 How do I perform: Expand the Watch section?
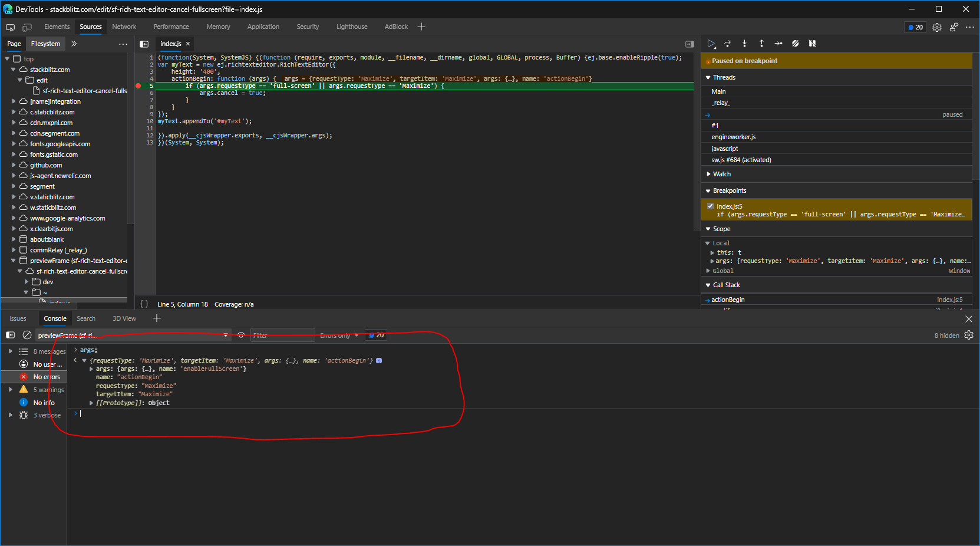tap(721, 174)
